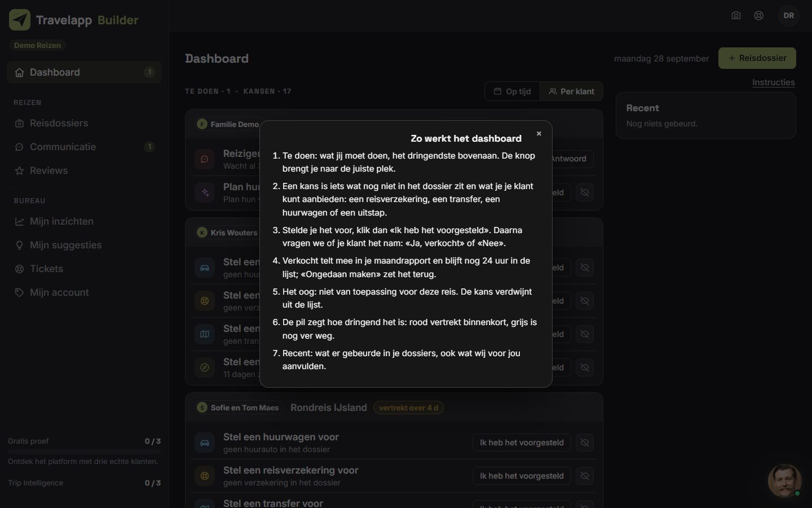The image size is (812, 508).
Task: Click the sparkle icon beside the Plan row
Action: pyautogui.click(x=205, y=192)
